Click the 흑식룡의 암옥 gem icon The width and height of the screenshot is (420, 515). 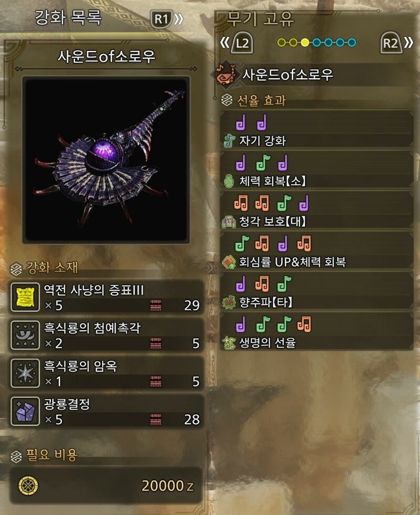[25, 373]
